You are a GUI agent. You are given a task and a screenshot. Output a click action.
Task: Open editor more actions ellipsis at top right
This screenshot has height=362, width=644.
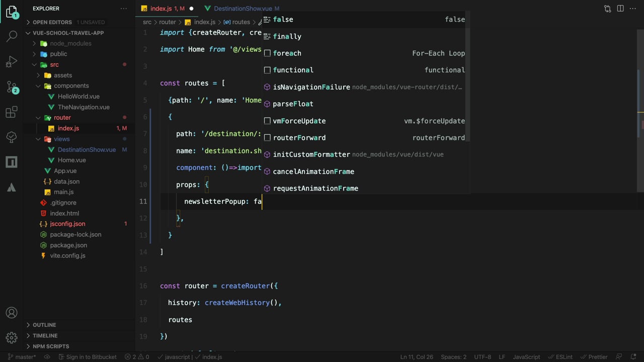click(633, 9)
